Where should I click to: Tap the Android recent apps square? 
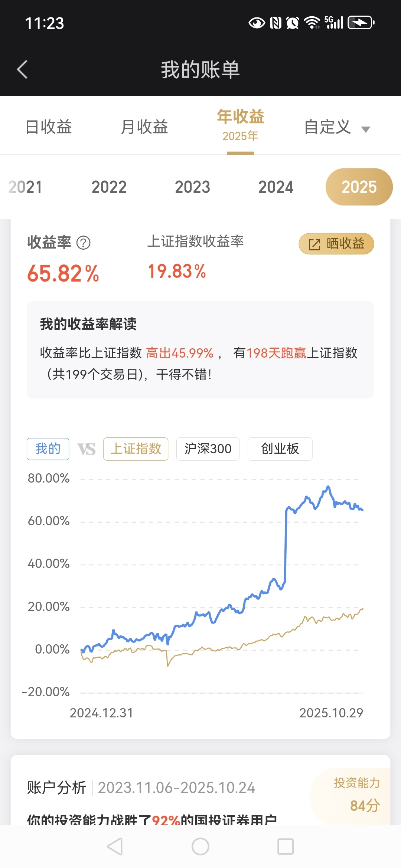click(x=286, y=846)
